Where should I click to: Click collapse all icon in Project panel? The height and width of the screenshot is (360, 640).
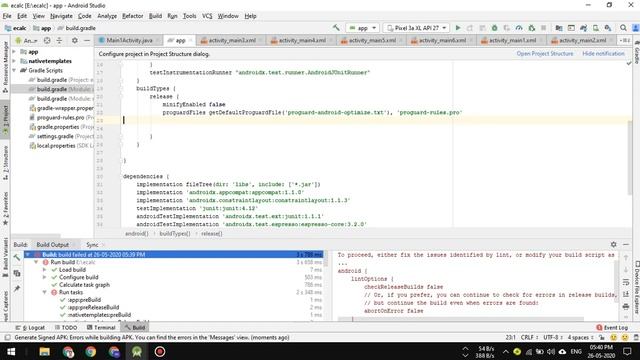click(59, 40)
